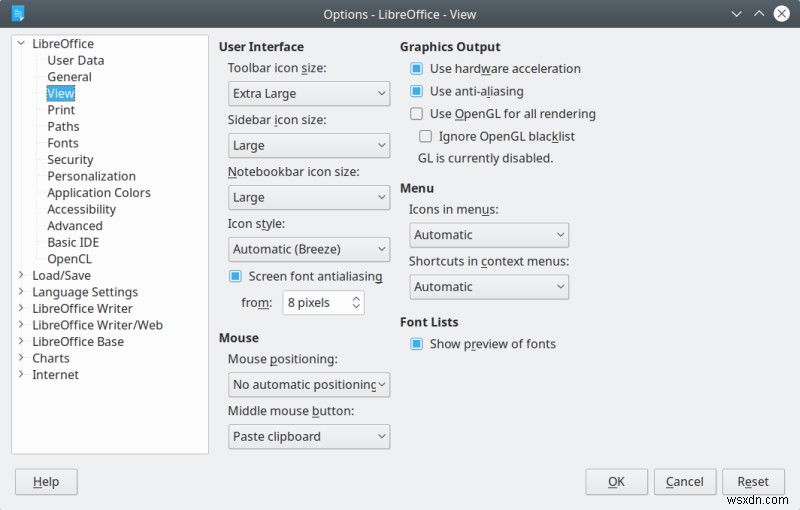Click the Reset button
800x510 pixels.
tap(753, 482)
